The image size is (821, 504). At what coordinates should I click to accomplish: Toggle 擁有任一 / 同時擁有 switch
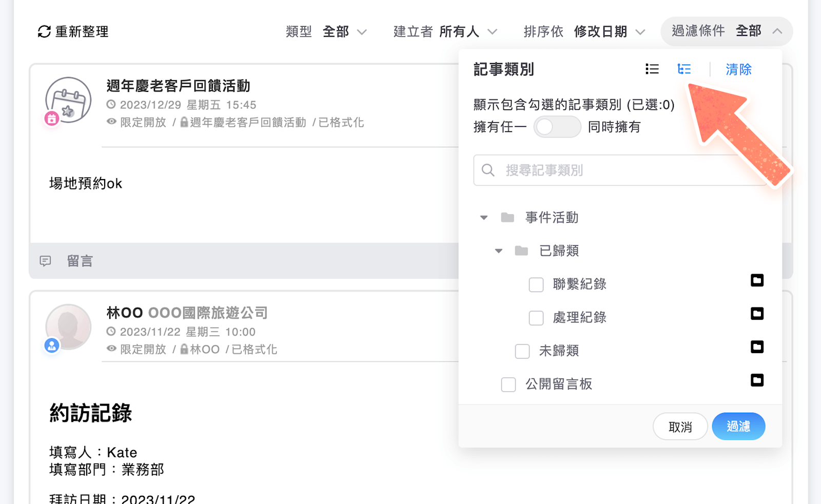coord(557,127)
